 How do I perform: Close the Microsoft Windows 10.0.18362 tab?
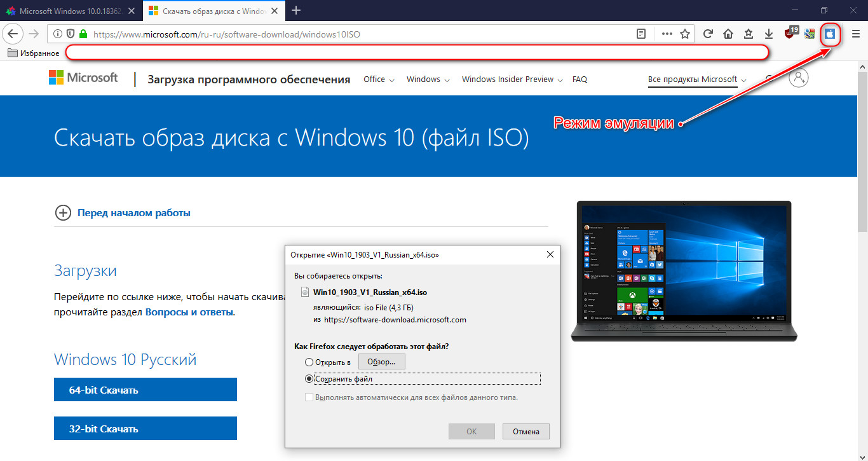coord(133,11)
